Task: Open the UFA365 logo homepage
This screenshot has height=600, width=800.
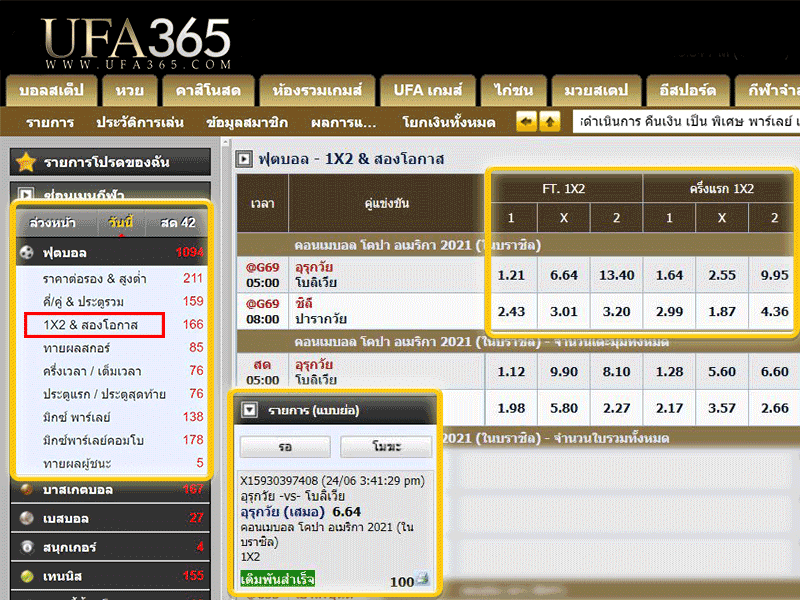Action: tap(136, 42)
